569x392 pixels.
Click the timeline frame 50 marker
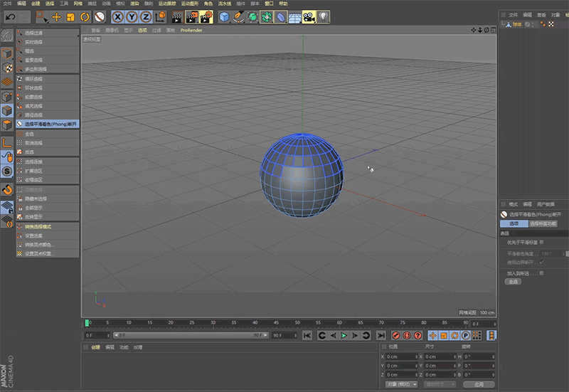click(x=297, y=323)
